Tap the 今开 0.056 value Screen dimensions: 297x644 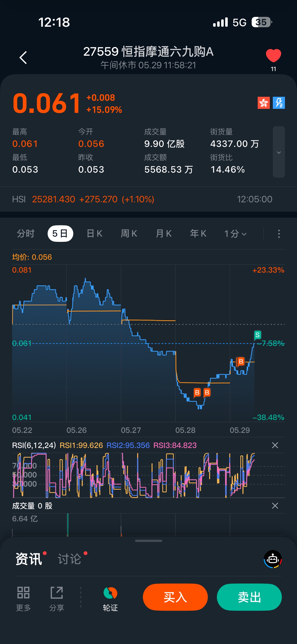[x=91, y=144]
